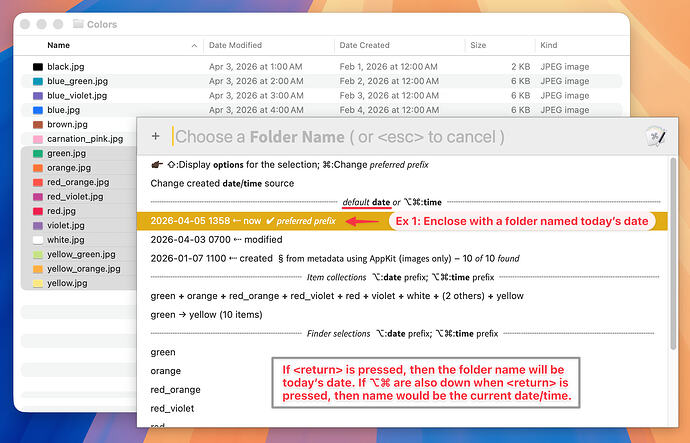Screen dimensions: 690x443
Task: Click the macro app icon in prompt corner
Action: click(x=656, y=137)
